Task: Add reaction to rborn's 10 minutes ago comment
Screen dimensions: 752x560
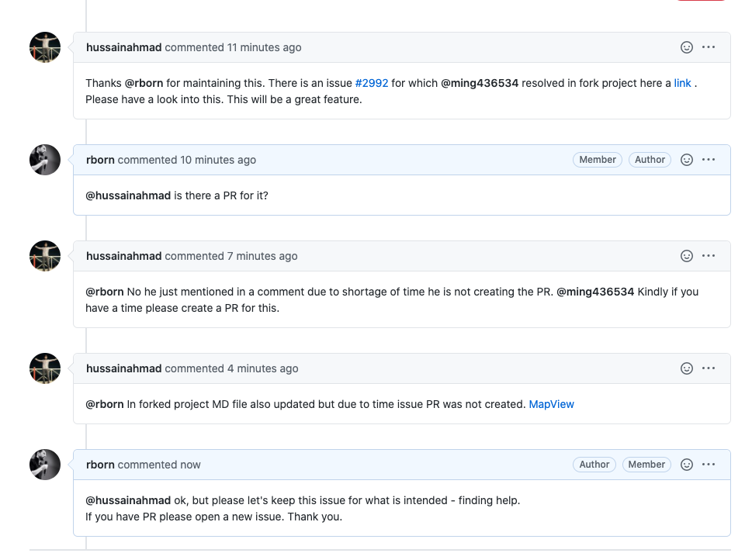Action: click(686, 160)
